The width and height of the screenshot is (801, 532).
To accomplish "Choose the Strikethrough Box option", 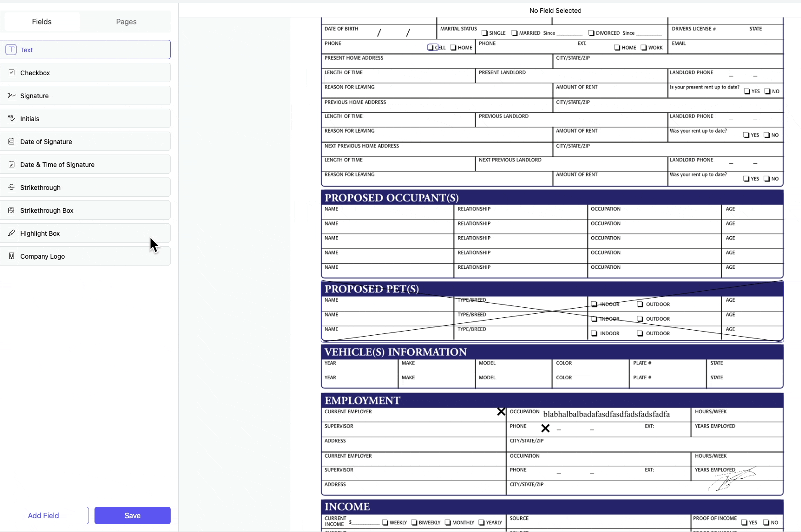I will tap(85, 210).
